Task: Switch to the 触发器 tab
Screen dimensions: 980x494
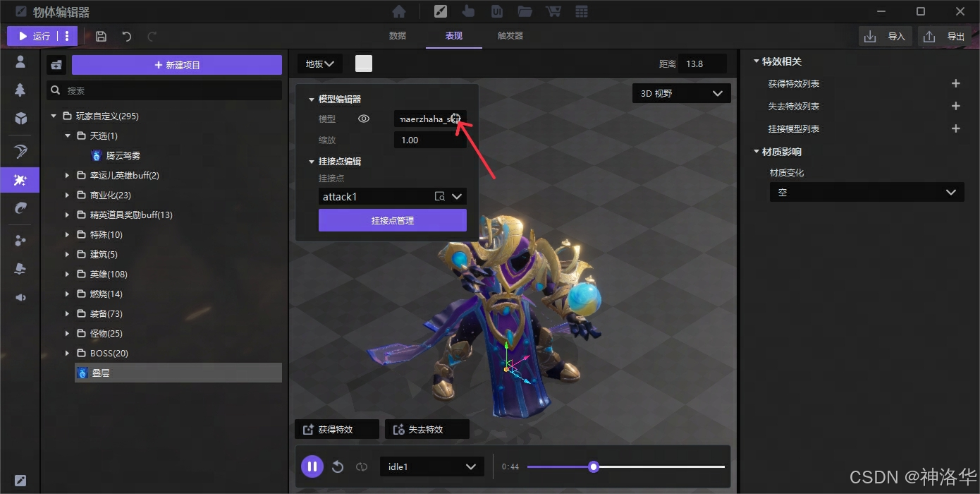Action: [x=510, y=36]
